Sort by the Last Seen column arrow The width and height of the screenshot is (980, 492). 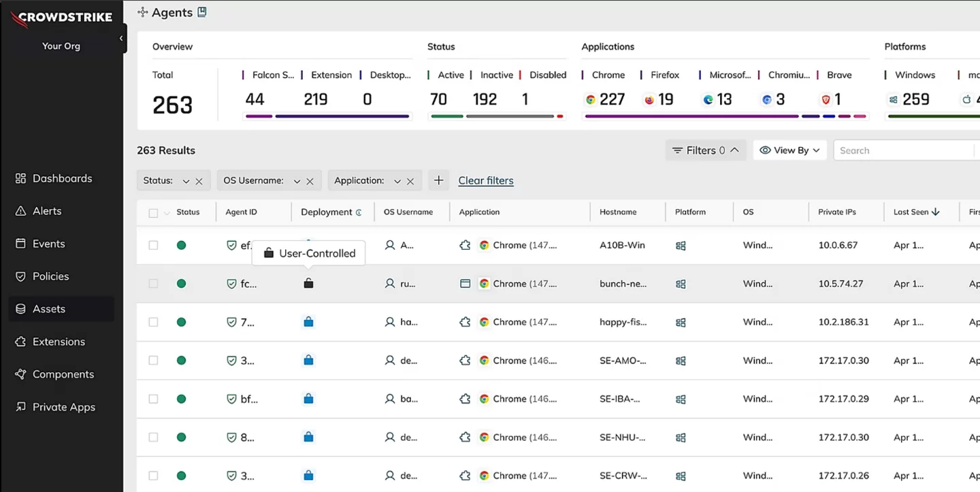936,212
